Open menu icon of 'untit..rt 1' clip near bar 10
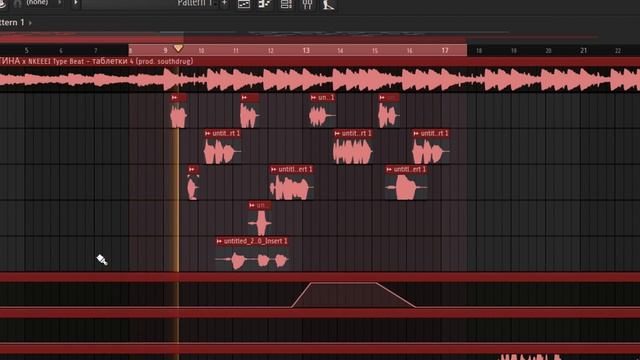Screen dimensions: 640x360 208,133
